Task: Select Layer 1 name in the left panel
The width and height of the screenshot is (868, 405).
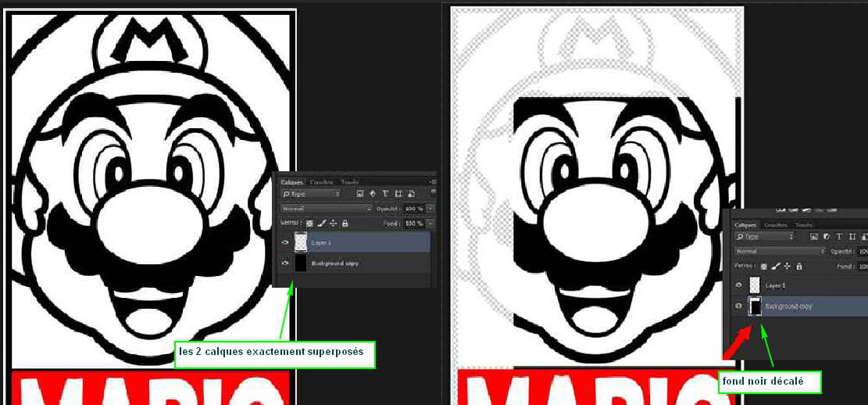Action: [320, 242]
